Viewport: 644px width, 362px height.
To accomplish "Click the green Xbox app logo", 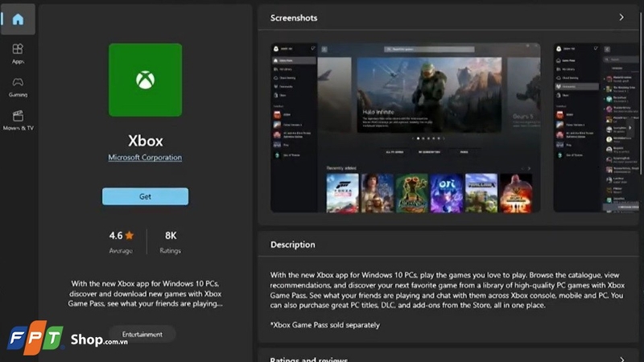I will coord(146,80).
